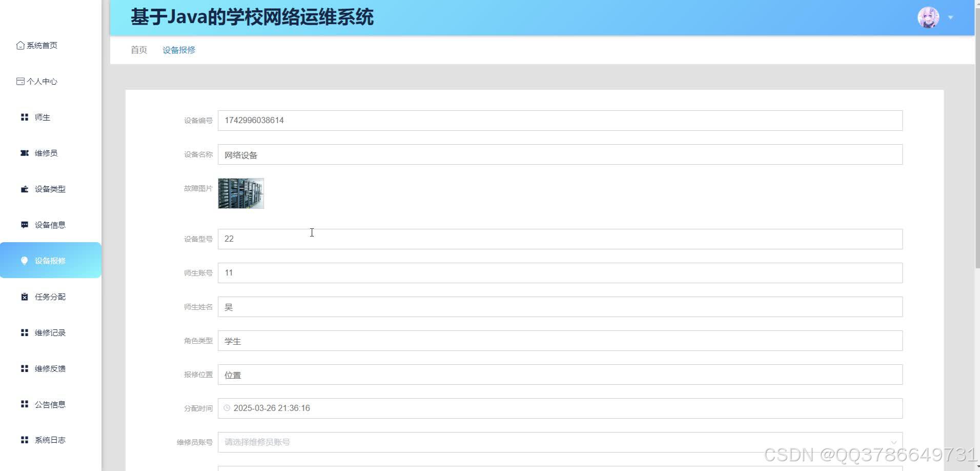Click the 设备信息 device info icon
980x471 pixels.
[x=24, y=225]
